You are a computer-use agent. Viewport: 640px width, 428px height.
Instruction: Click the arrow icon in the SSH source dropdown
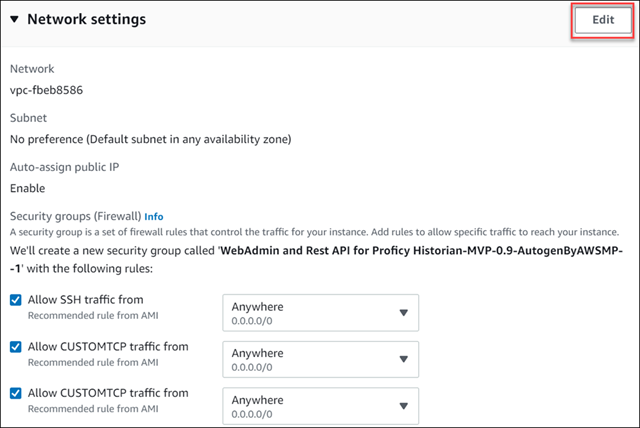pyautogui.click(x=404, y=313)
